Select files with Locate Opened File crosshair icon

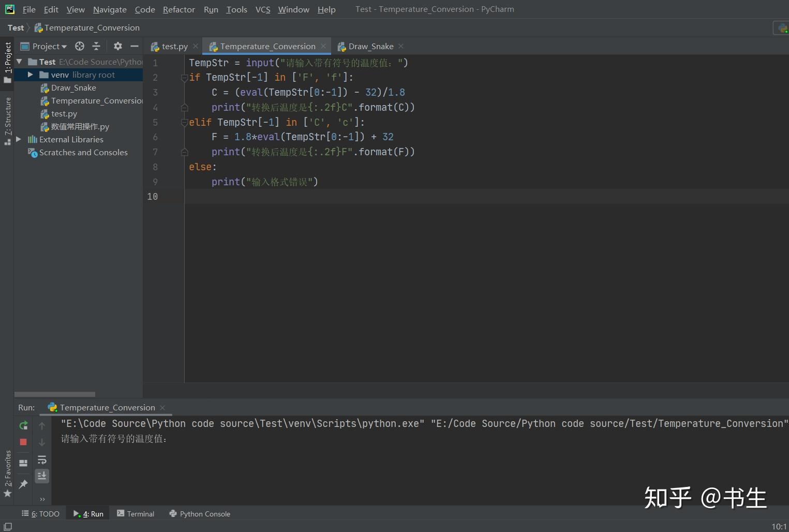click(79, 46)
